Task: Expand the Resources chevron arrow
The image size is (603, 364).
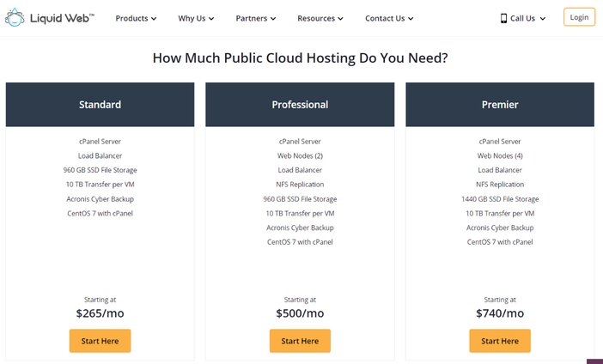Action: point(340,18)
